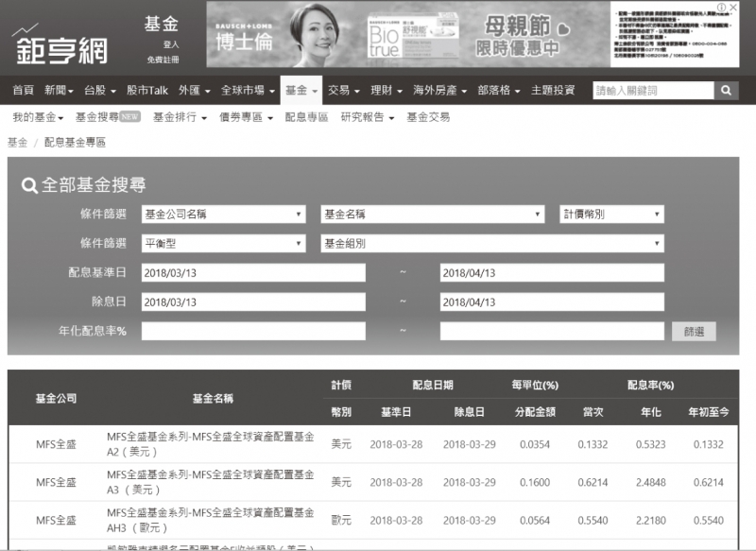Open the 基金公司名稱 dropdown

tap(223, 215)
